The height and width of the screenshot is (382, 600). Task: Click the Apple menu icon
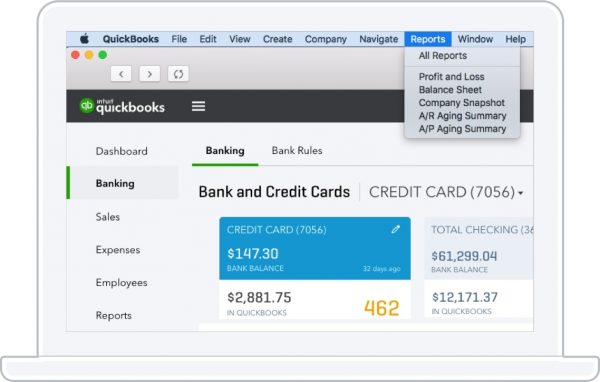[85, 39]
